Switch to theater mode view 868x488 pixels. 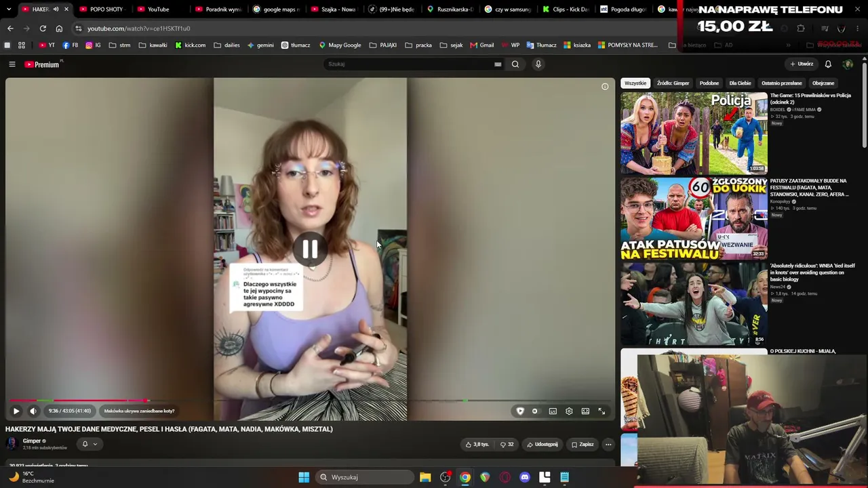(585, 411)
